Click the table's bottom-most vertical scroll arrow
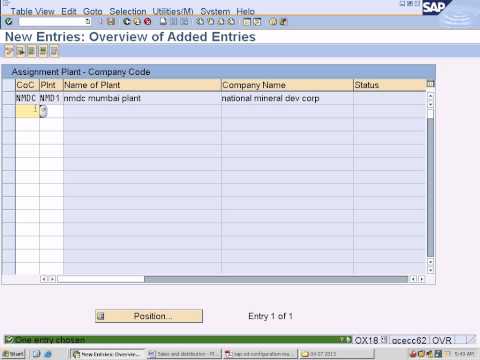Image resolution: width=480 pixels, height=360 pixels. (x=430, y=270)
